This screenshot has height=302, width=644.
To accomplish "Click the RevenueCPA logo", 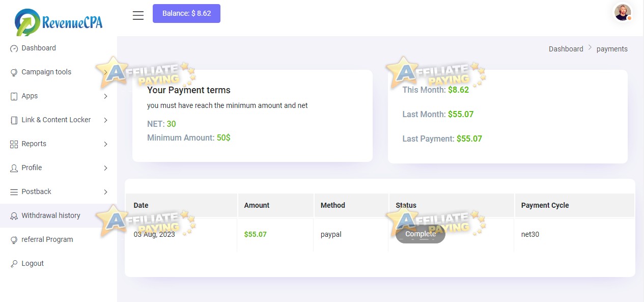I will coord(59,21).
